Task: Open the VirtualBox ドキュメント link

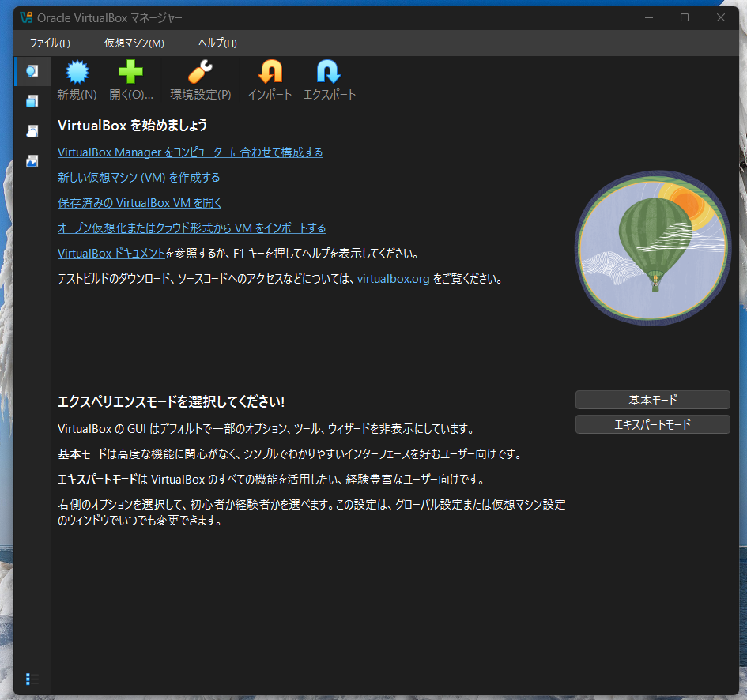Action: tap(111, 253)
